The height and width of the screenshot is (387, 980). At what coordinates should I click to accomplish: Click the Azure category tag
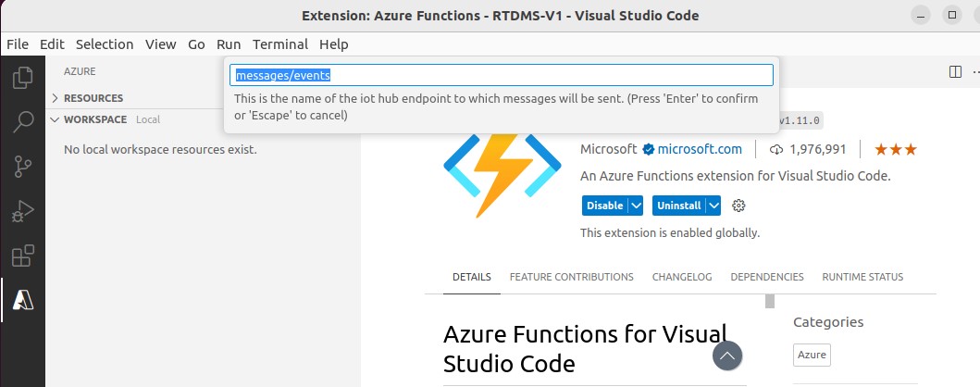pos(812,355)
